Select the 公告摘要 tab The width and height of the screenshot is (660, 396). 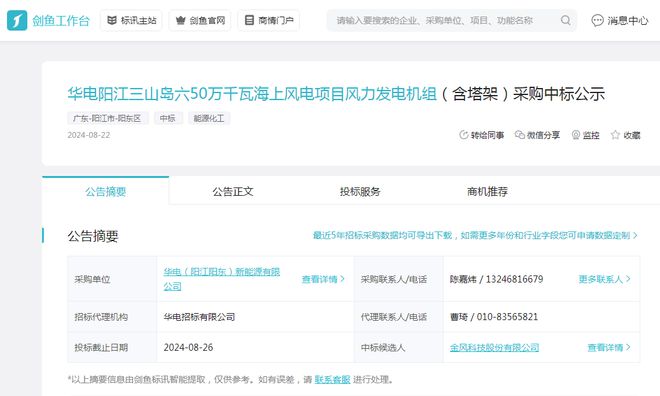click(x=106, y=191)
